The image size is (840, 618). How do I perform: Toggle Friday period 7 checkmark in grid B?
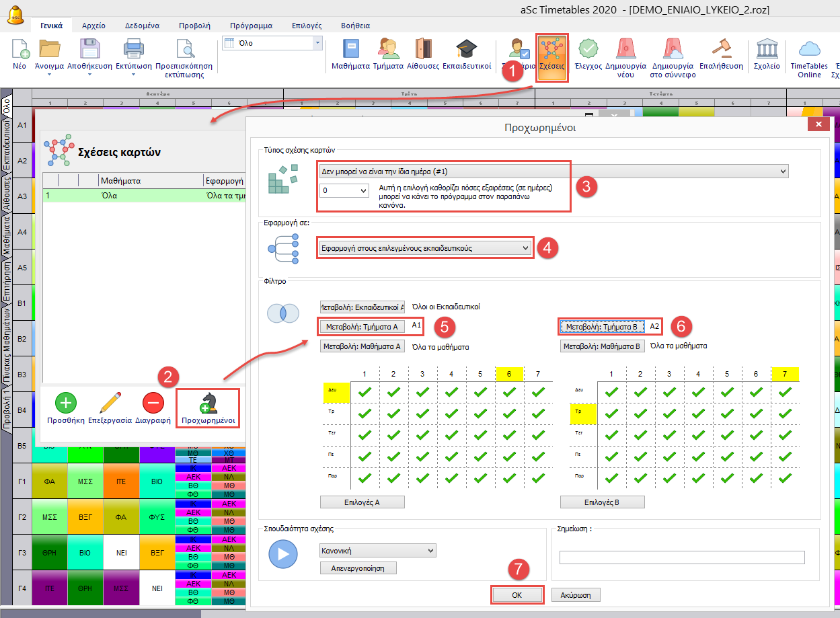[x=785, y=479]
